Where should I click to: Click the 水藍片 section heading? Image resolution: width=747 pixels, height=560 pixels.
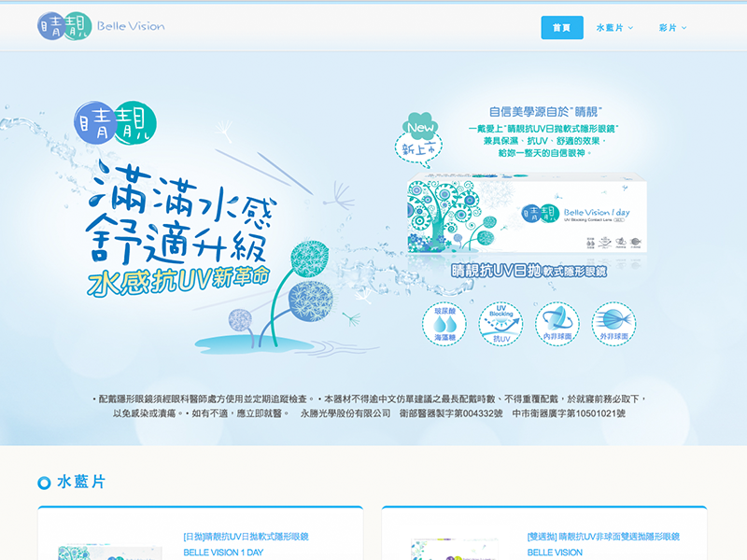(x=81, y=482)
